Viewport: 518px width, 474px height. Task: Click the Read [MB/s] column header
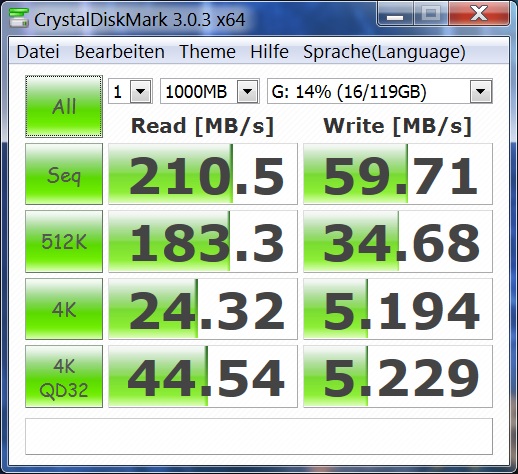click(202, 126)
